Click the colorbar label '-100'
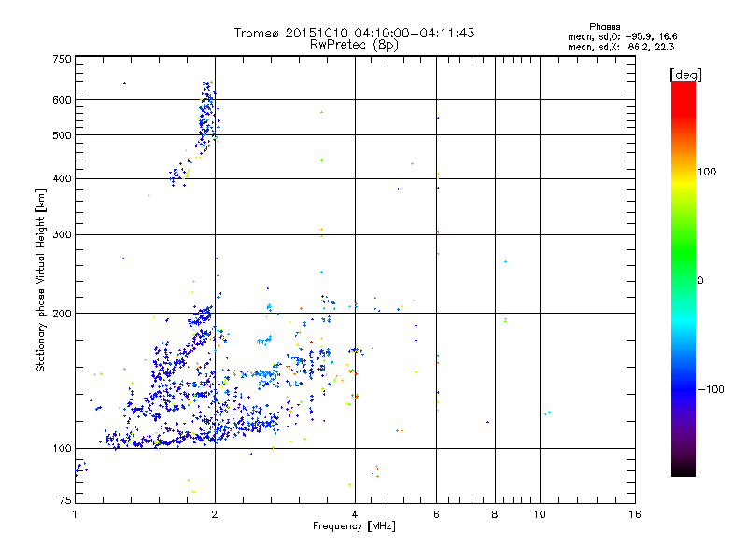This screenshot has width=747, height=560. click(711, 389)
